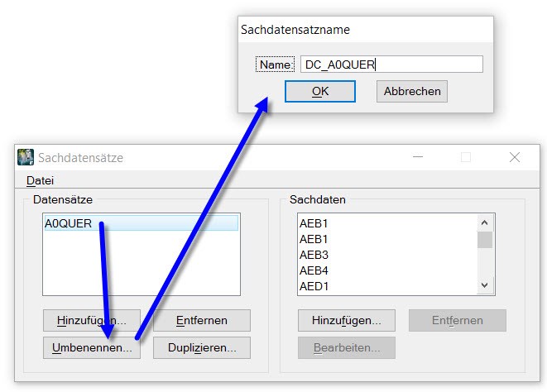Screen dimensions: 547x392
Task: Close the Sachdatensätze window
Action: click(x=515, y=157)
